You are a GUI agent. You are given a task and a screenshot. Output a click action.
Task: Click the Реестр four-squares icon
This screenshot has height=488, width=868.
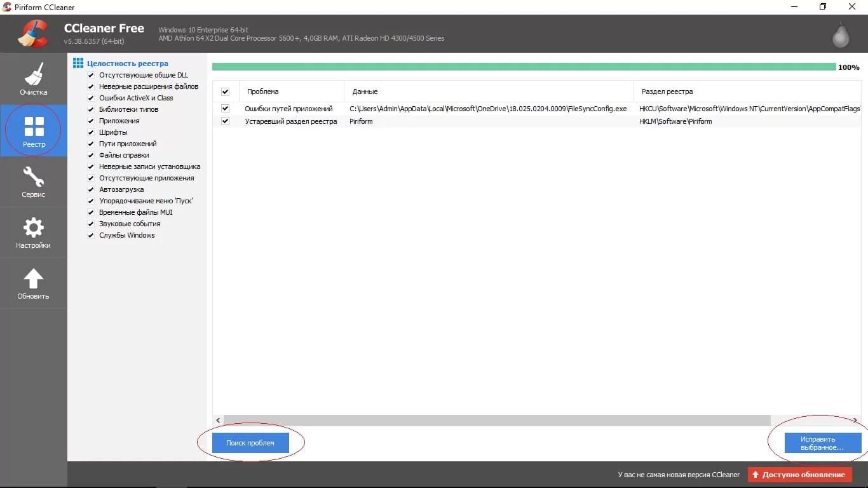click(34, 125)
